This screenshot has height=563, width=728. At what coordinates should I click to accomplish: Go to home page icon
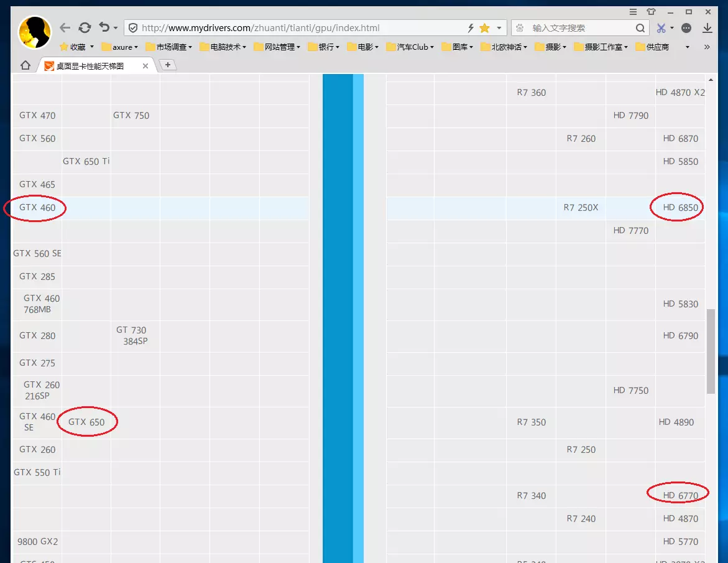[25, 65]
